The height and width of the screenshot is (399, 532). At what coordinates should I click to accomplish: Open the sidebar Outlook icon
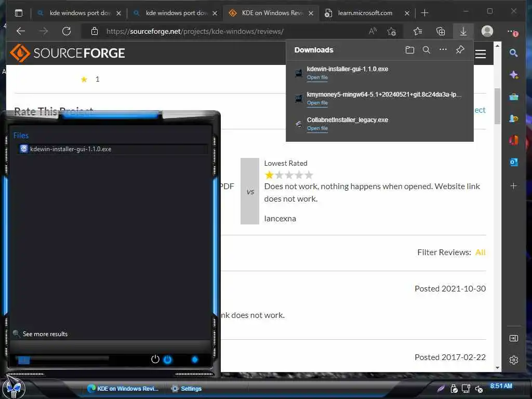(x=514, y=162)
